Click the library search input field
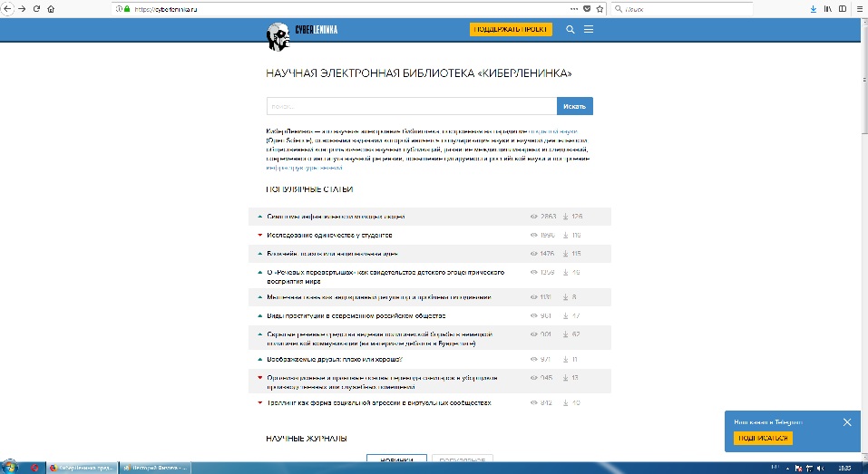 pyautogui.click(x=411, y=106)
